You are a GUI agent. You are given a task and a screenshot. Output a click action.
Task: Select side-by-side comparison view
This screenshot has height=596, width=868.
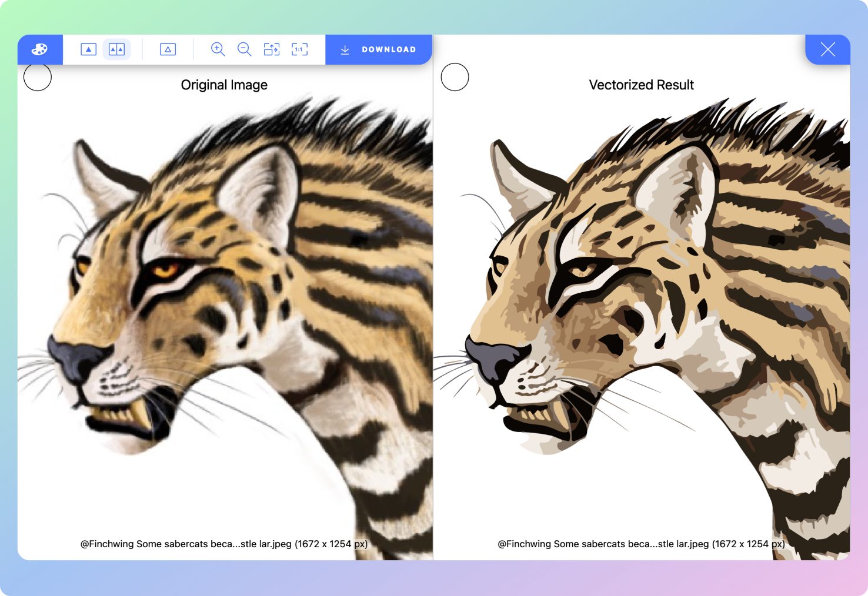click(x=116, y=49)
